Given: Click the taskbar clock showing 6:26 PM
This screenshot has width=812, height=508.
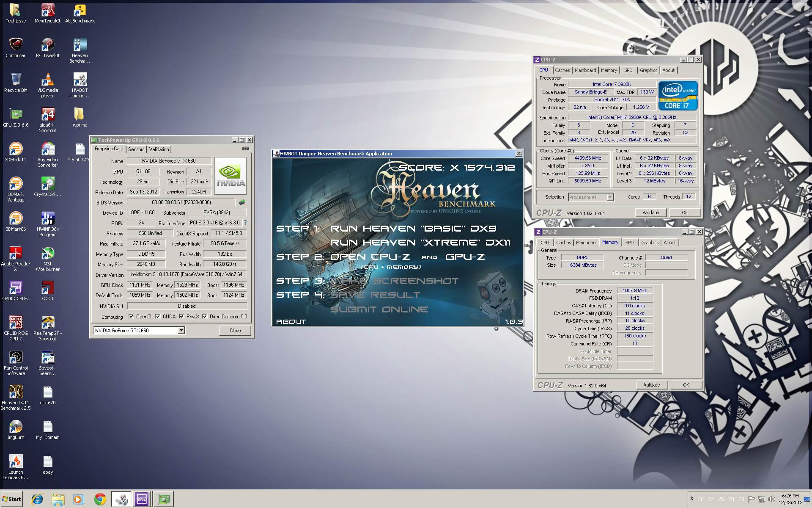Looking at the screenshot, I should (x=790, y=499).
